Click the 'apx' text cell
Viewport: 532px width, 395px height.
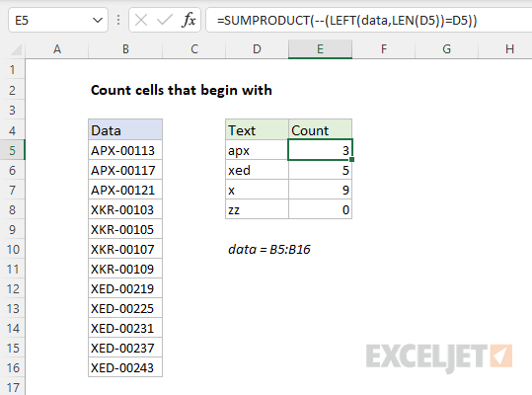(257, 150)
